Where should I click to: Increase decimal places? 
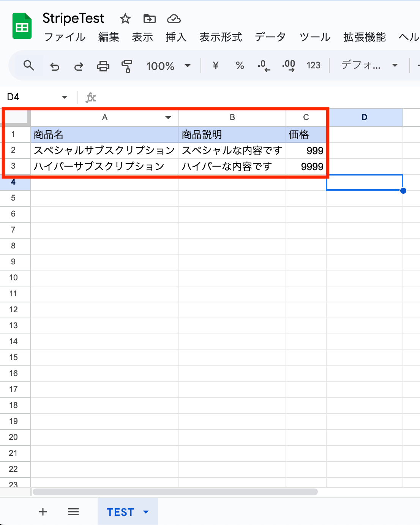(289, 66)
